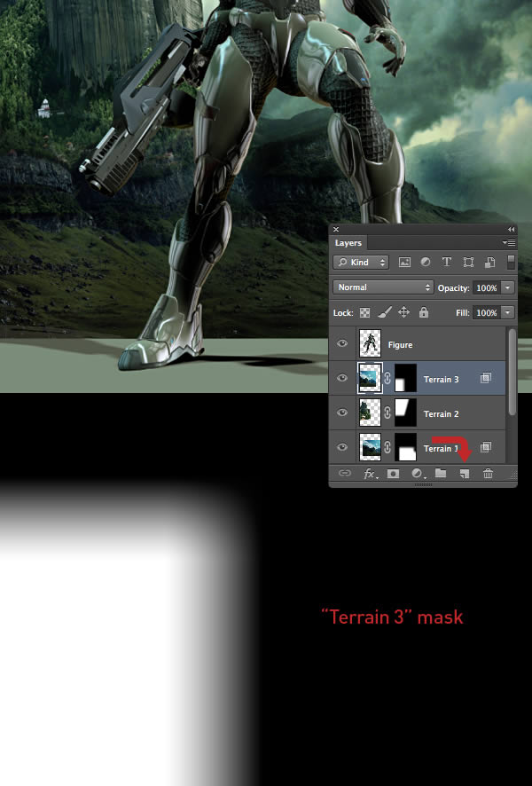
Task: Create new fill or adjustment layer
Action: click(x=417, y=474)
